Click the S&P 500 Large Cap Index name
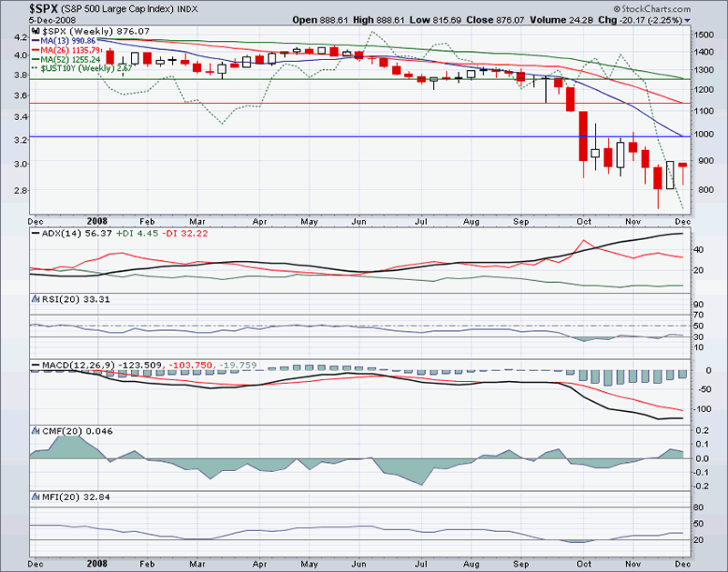Screen dimensions: 728x572 coord(117,9)
